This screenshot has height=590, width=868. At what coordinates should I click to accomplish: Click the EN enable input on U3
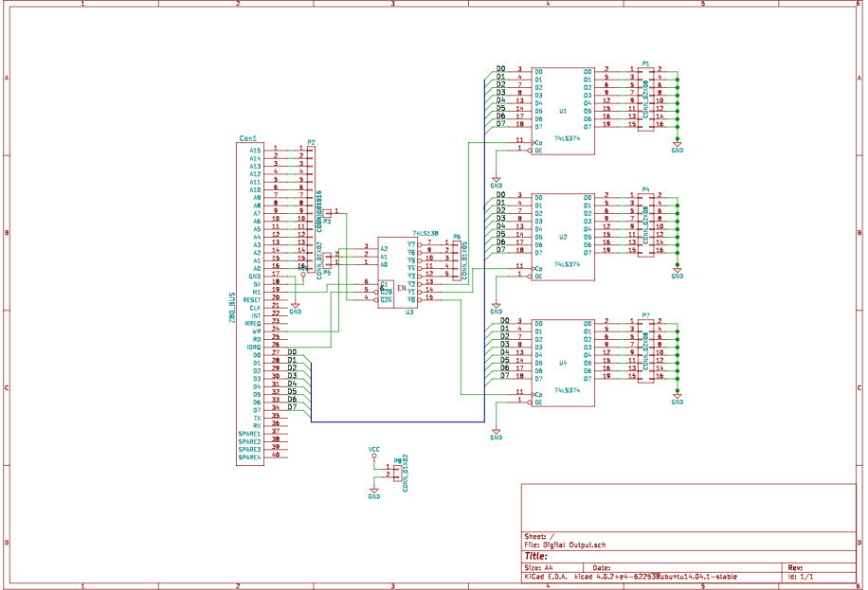402,288
